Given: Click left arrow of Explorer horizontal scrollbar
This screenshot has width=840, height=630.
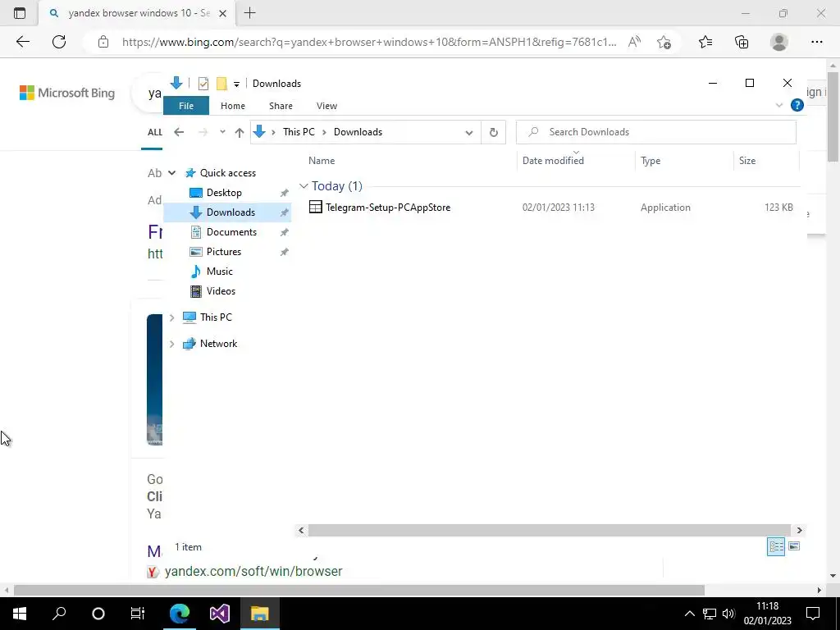Looking at the screenshot, I should pyautogui.click(x=301, y=531).
